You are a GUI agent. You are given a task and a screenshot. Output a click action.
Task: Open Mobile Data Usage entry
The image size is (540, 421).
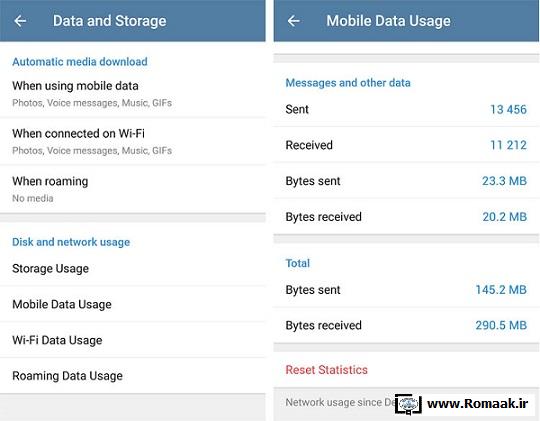133,304
